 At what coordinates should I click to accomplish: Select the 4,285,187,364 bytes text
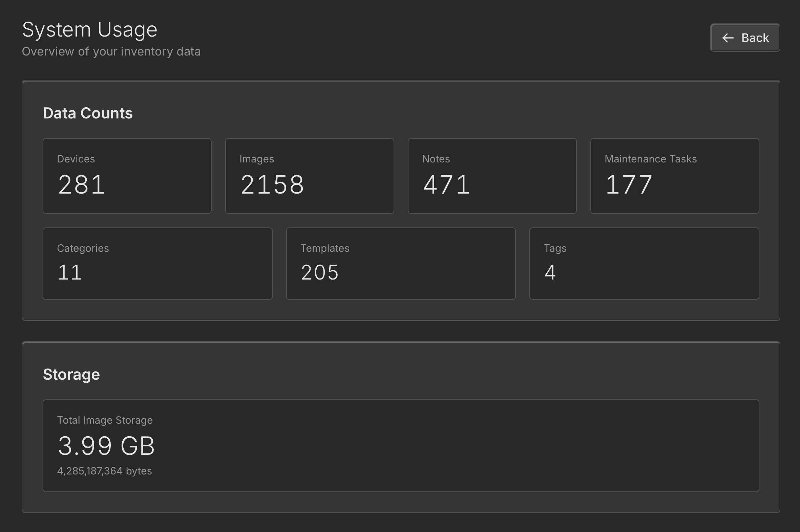pos(104,471)
